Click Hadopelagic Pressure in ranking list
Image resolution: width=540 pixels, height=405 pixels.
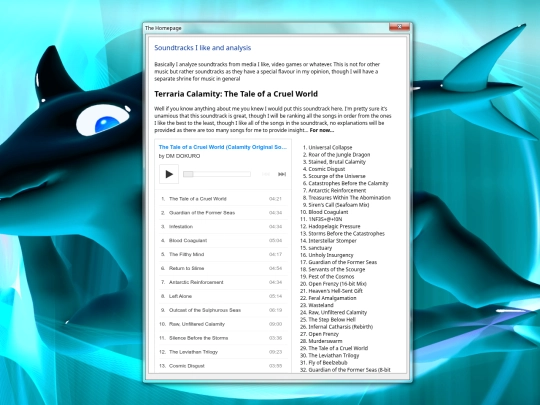334,227
